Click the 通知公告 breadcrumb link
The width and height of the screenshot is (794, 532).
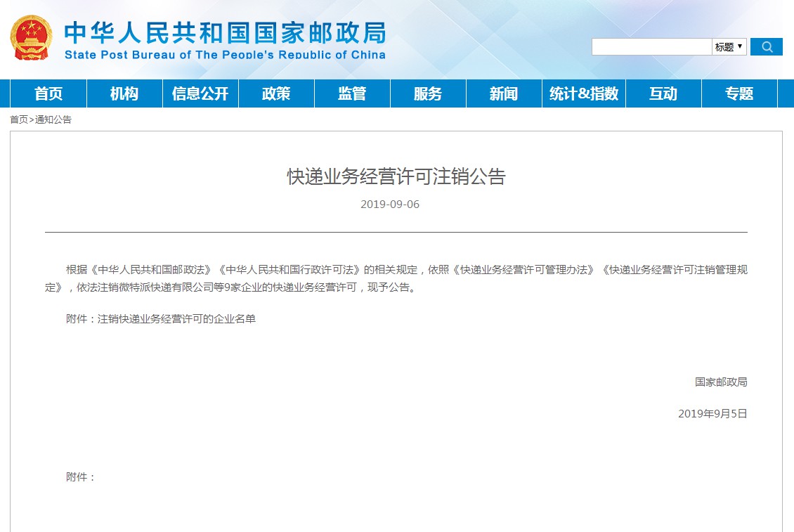[x=53, y=119]
